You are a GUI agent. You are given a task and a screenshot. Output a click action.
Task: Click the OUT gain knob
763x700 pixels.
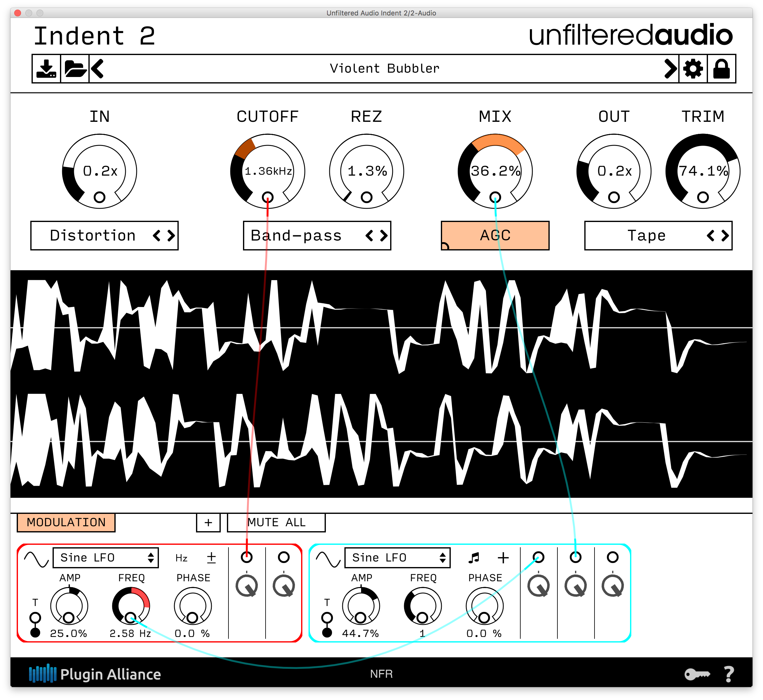pos(614,171)
